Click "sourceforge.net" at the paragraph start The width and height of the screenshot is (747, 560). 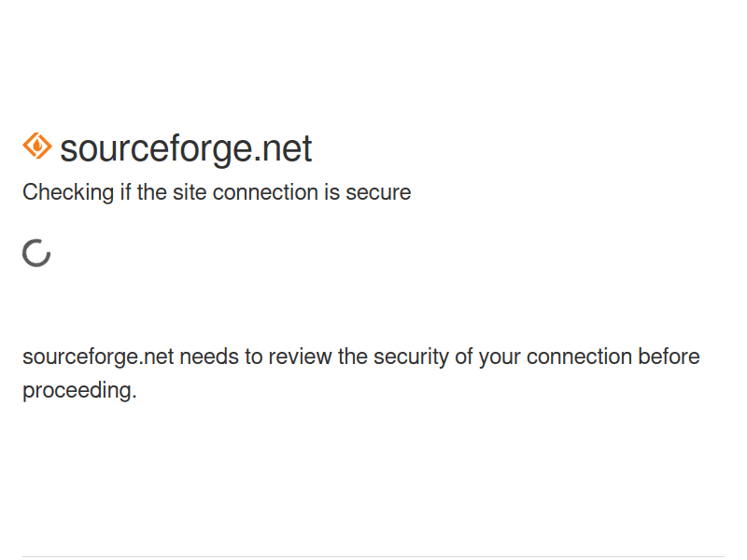(98, 357)
